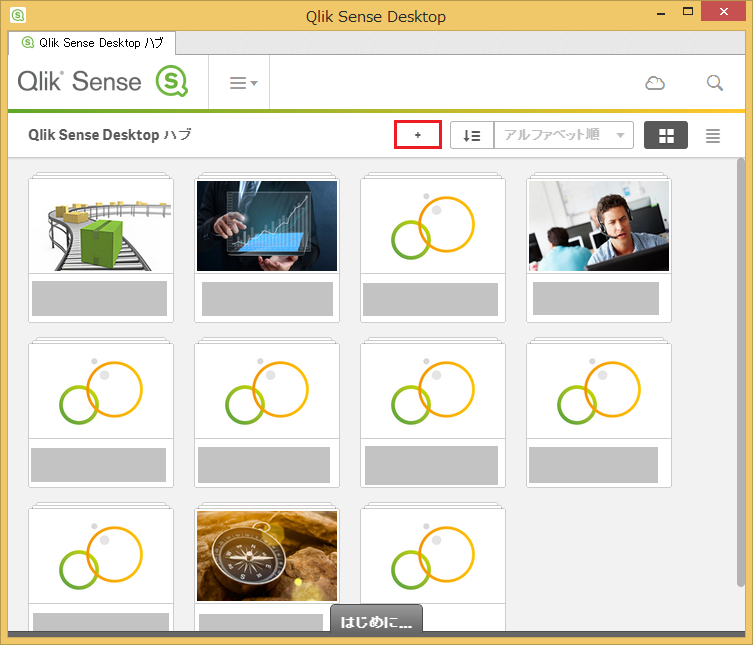Open the hamburger navigation menu
The height and width of the screenshot is (645, 753).
(x=238, y=83)
